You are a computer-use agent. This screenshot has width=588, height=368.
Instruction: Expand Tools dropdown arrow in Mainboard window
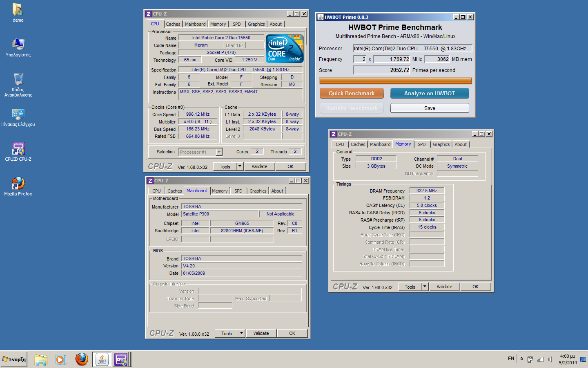pos(242,333)
